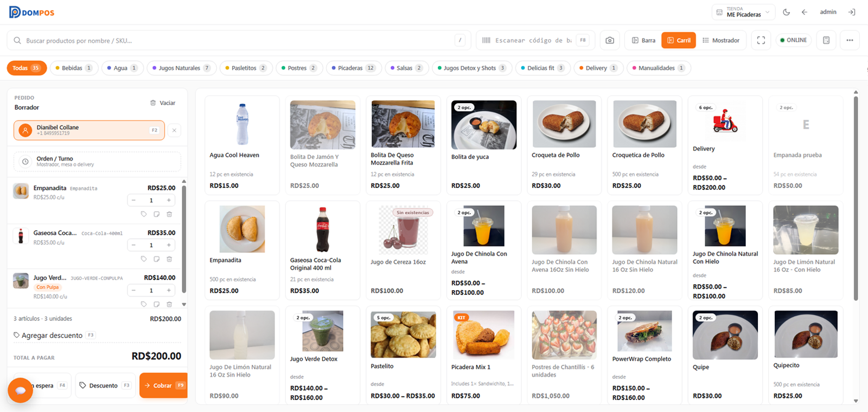This screenshot has height=412, width=868.
Task: Add Croqueta de Pollo product card
Action: point(564,145)
